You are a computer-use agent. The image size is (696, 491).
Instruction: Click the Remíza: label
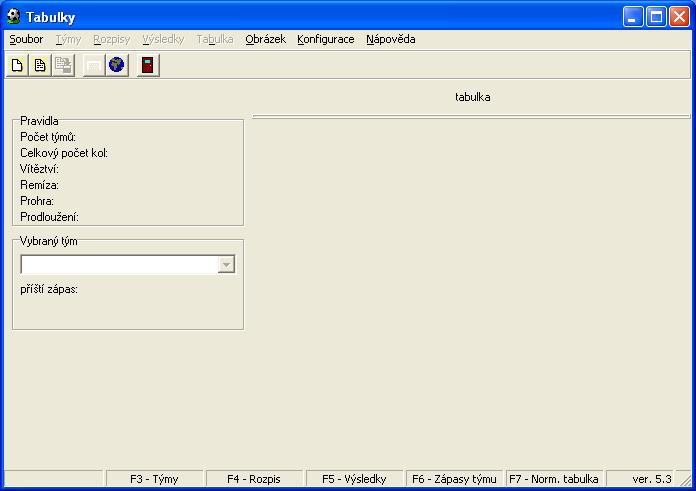point(39,185)
